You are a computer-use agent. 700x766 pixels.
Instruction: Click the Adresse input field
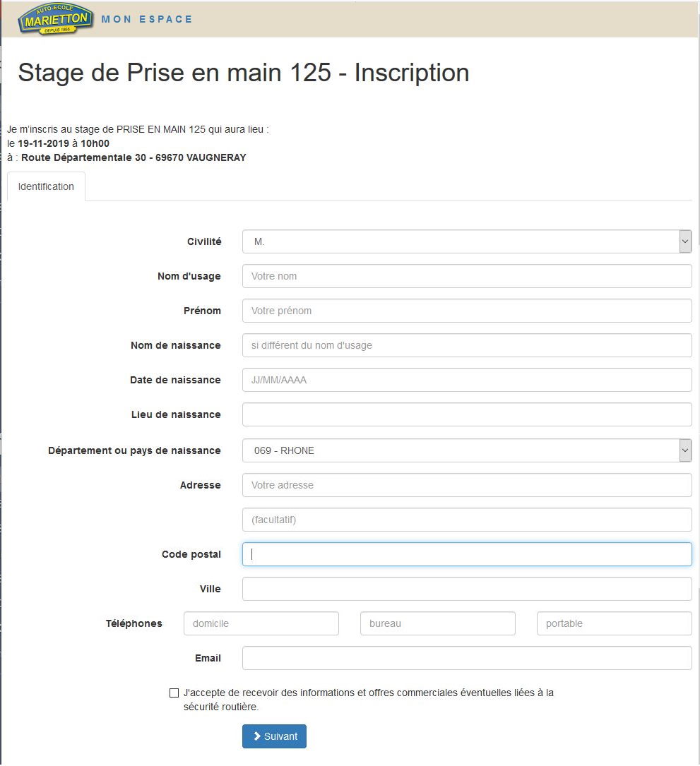(466, 485)
